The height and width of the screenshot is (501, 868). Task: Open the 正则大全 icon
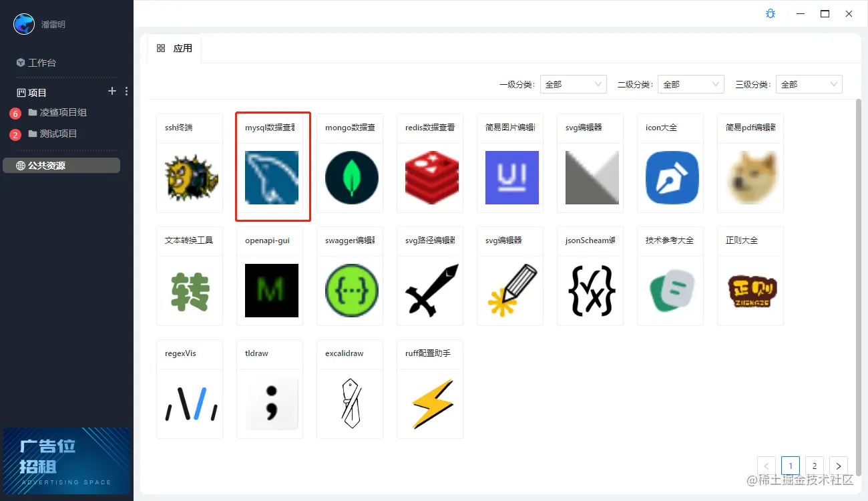pyautogui.click(x=752, y=291)
